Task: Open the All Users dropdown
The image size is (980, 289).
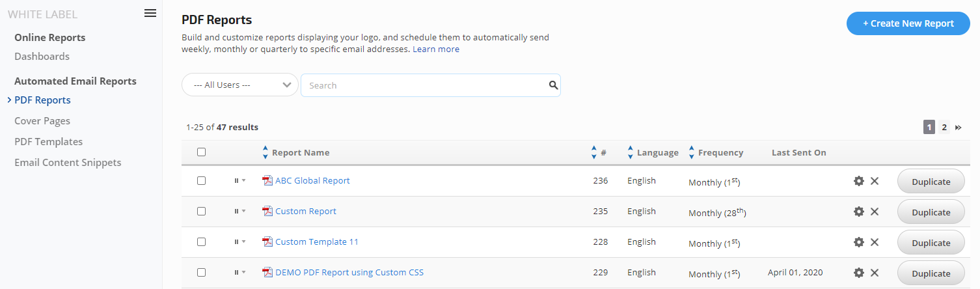Action: pos(239,85)
